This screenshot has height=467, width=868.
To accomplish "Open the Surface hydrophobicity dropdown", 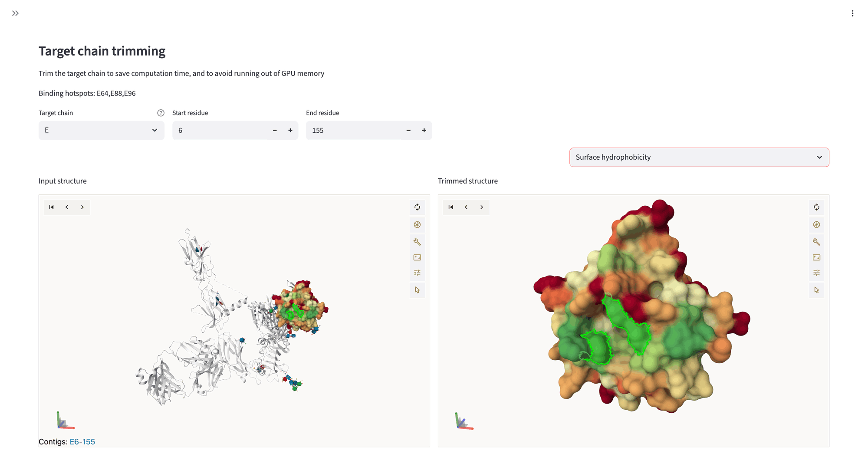I will point(699,157).
